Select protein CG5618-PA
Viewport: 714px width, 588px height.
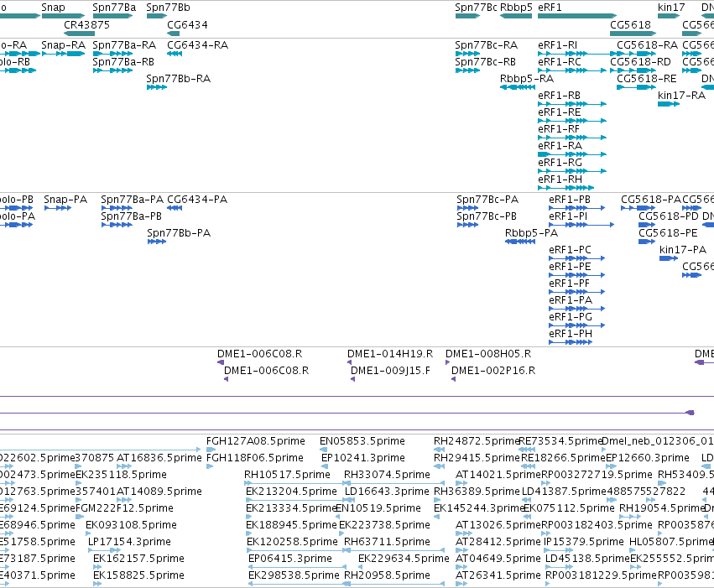point(638,208)
